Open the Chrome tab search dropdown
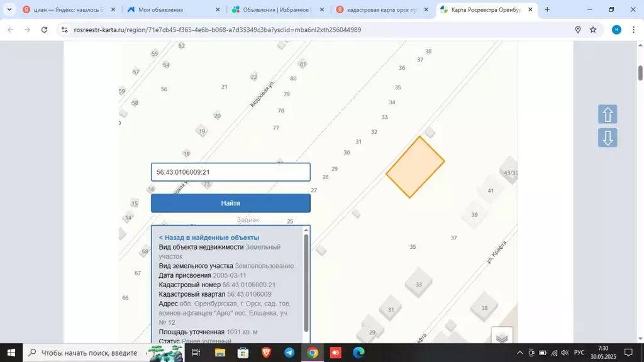 tap(9, 9)
